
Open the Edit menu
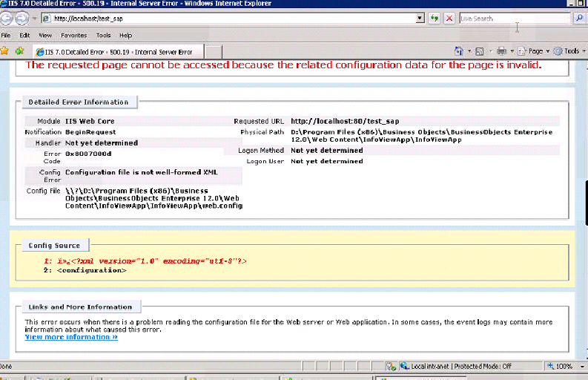click(24, 36)
